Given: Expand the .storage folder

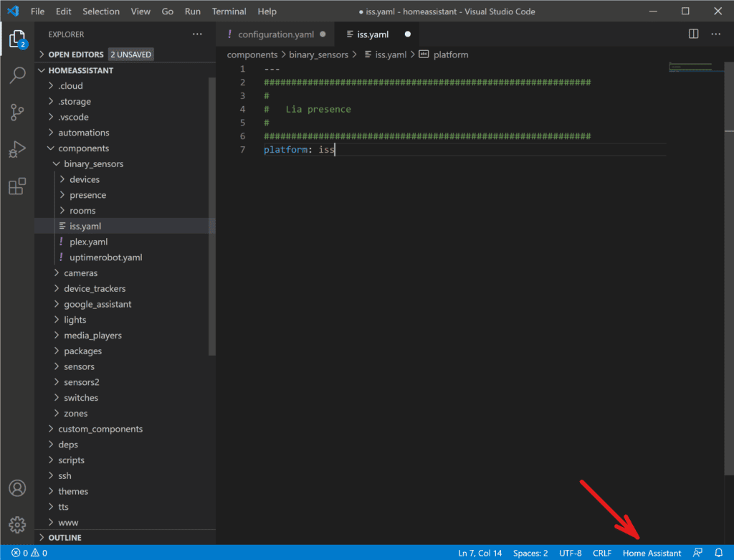Looking at the screenshot, I should tap(125, 101).
